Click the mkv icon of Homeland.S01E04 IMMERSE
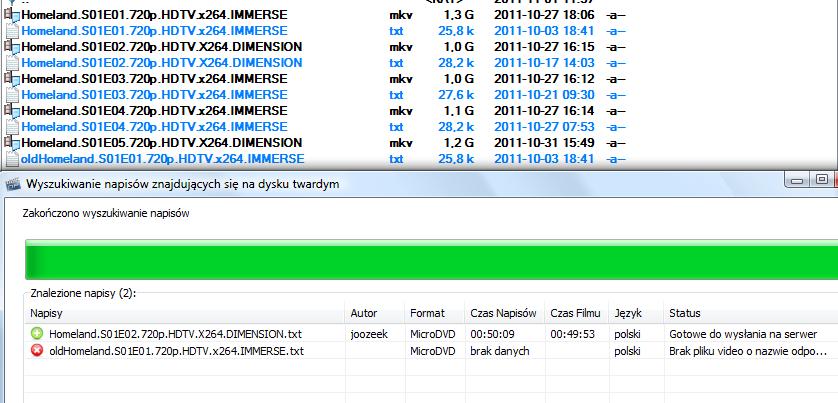838x403 pixels. [11, 112]
